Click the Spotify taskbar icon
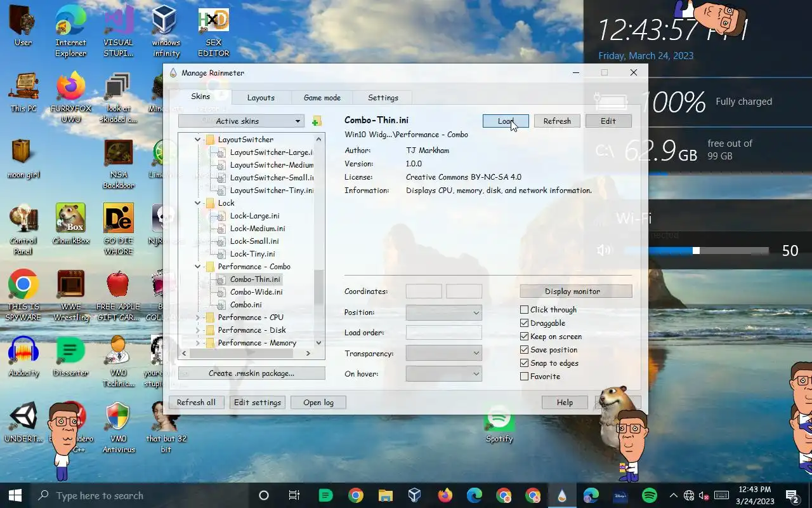The width and height of the screenshot is (812, 508). (x=649, y=495)
